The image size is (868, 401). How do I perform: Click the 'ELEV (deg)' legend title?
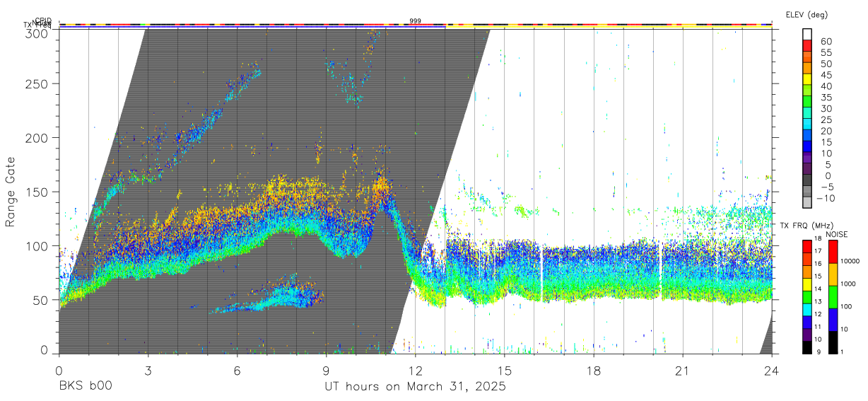pyautogui.click(x=807, y=15)
